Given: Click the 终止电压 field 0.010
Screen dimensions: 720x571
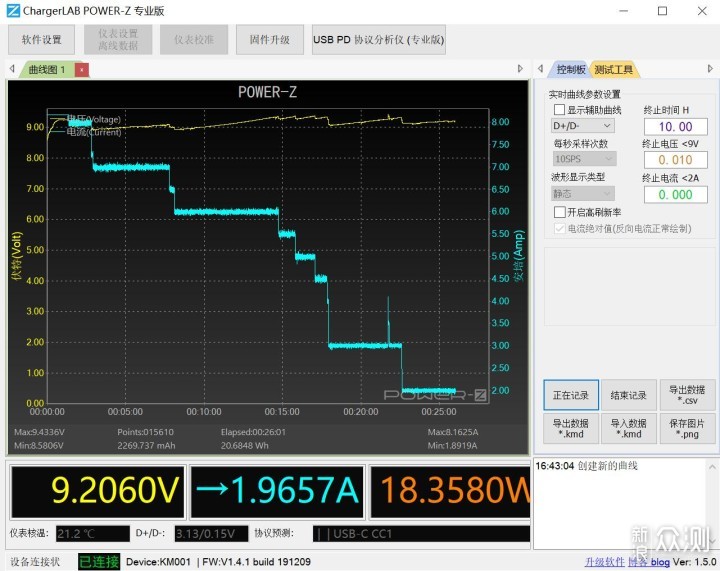Looking at the screenshot, I should [675, 160].
